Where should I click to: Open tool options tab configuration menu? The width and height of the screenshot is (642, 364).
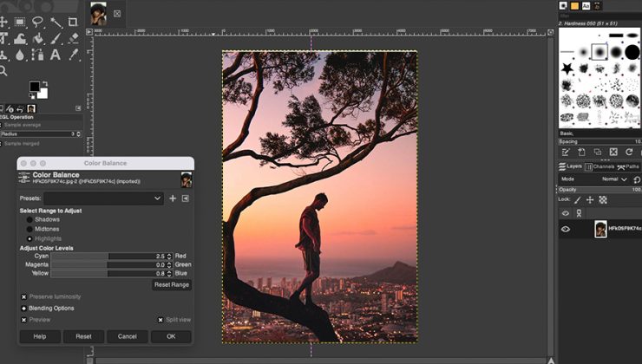[x=78, y=108]
